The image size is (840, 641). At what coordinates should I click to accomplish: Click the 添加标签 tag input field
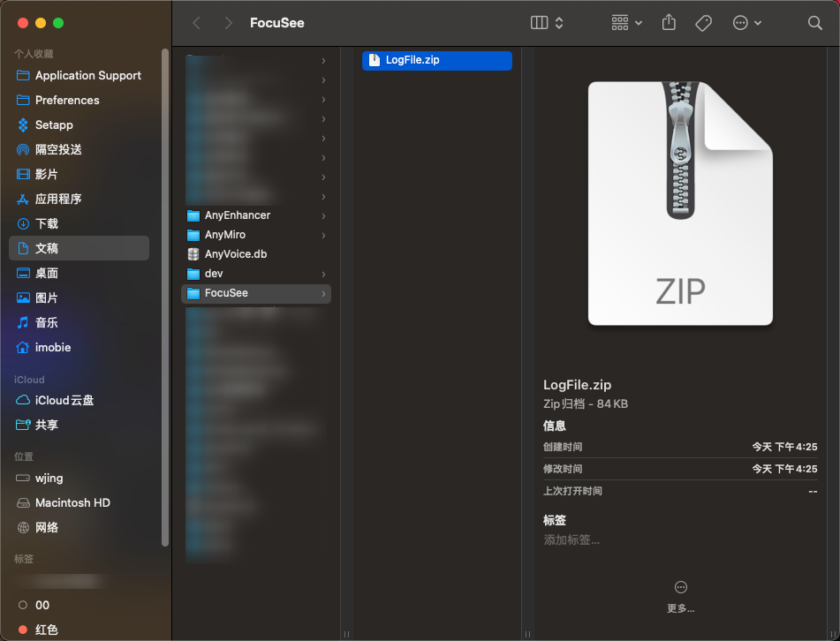(571, 539)
